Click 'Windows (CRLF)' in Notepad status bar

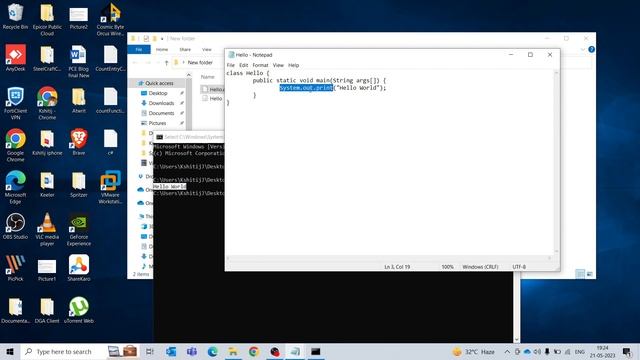pyautogui.click(x=480, y=267)
